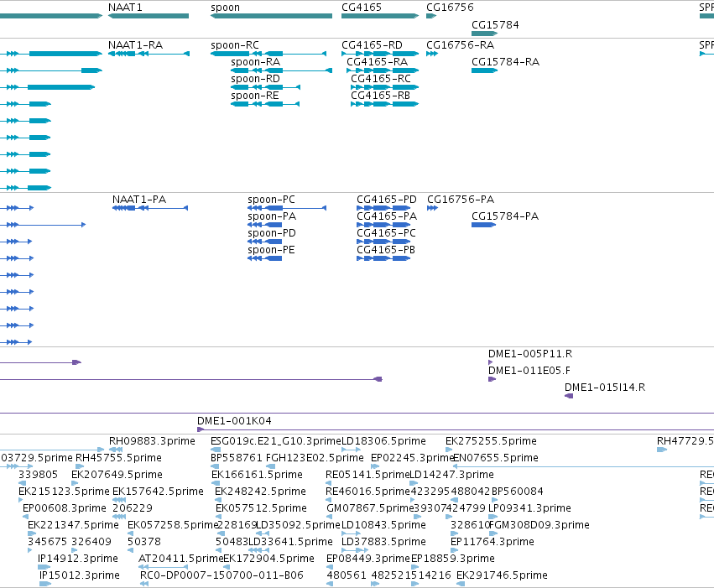Select the IP15012.3prime EST
This screenshot has width=714, height=588.
coord(45,584)
